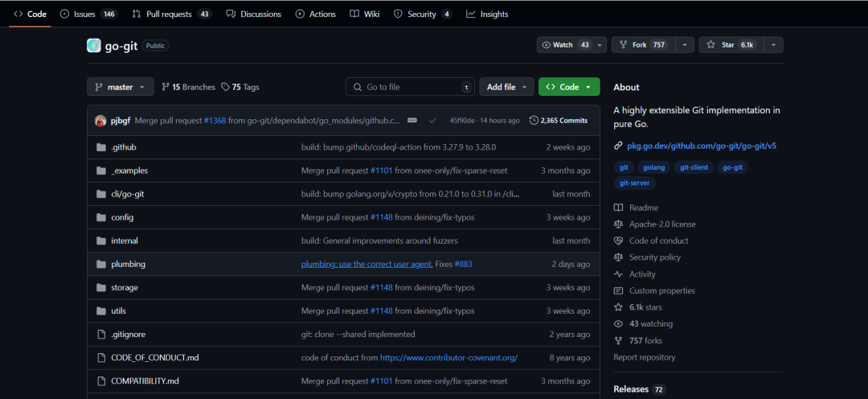This screenshot has height=399, width=868.
Task: Open the Code of conduct sidebar link
Action: click(x=651, y=241)
